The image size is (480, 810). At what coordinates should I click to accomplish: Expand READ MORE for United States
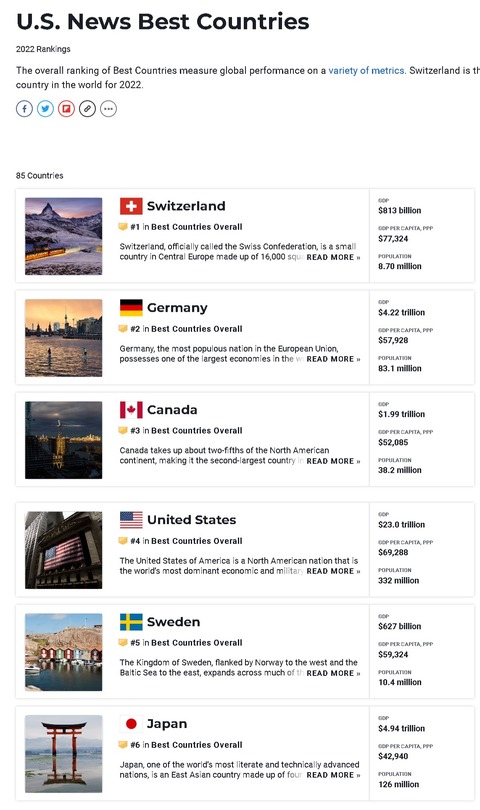[x=333, y=571]
